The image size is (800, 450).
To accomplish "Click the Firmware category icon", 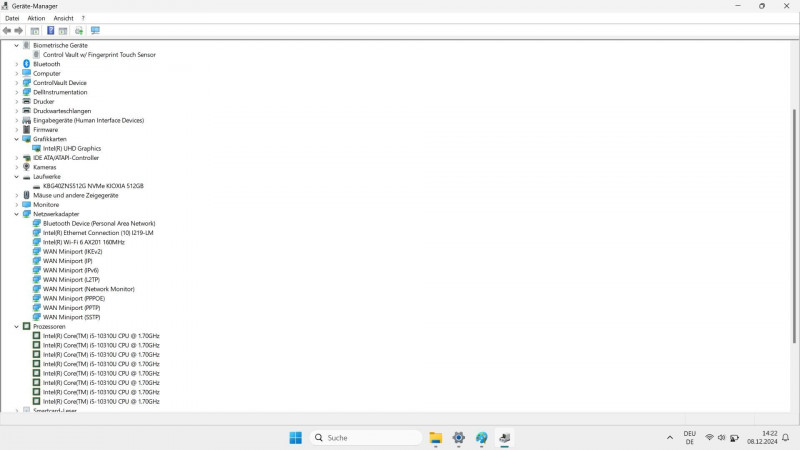I will [x=27, y=130].
